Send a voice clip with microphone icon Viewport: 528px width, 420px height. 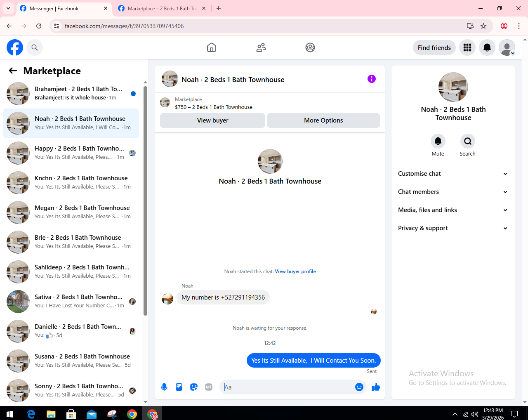164,387
